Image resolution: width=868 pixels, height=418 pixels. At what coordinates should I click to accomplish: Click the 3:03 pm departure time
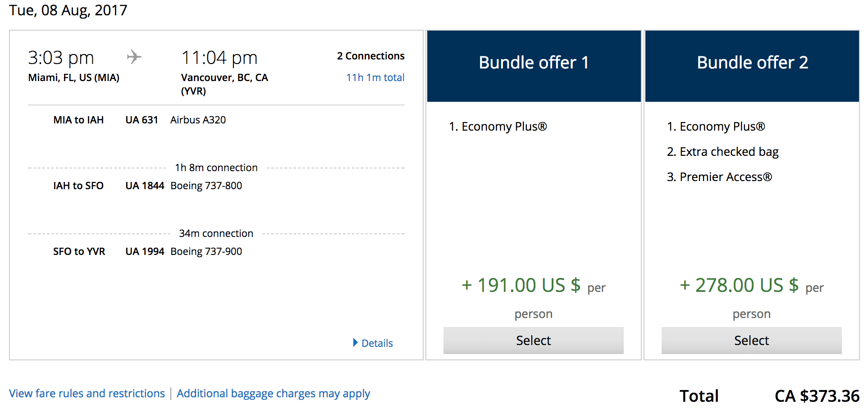[61, 58]
